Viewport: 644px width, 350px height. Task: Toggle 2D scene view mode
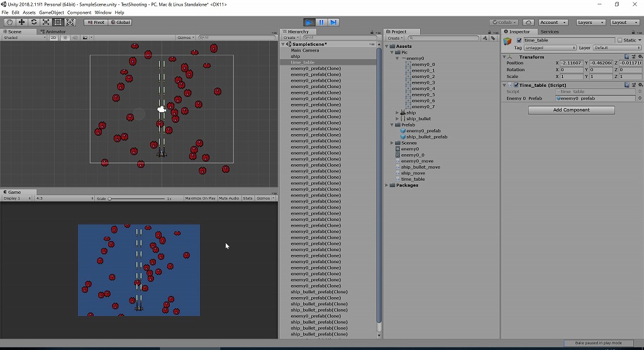pyautogui.click(x=53, y=37)
